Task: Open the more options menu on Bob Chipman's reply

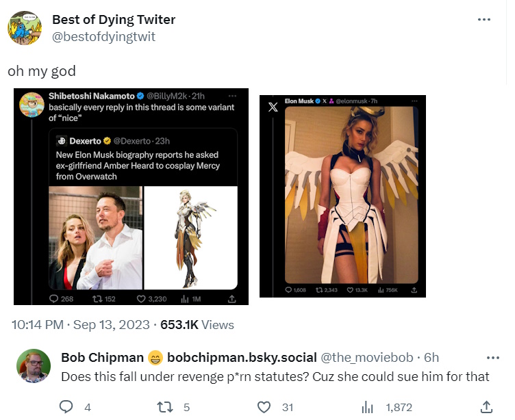Action: (492, 358)
